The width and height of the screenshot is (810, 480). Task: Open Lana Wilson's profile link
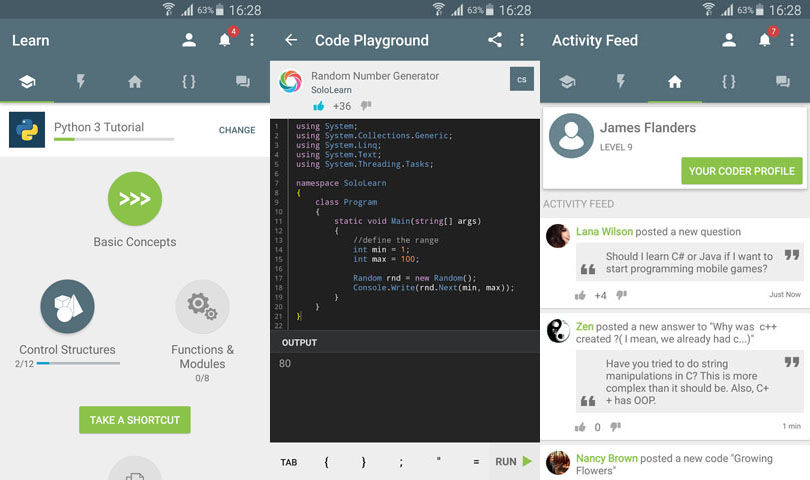(x=604, y=231)
